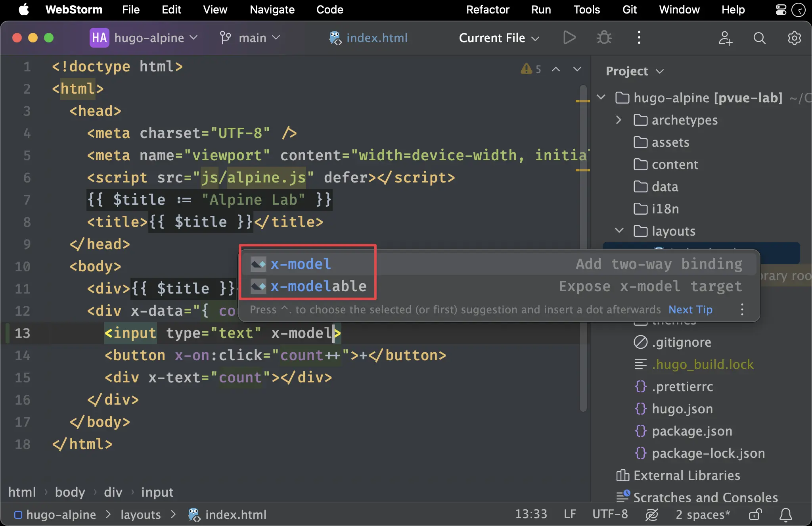Open the more actions vertical dots in toolbar
This screenshot has width=812, height=526.
639,38
